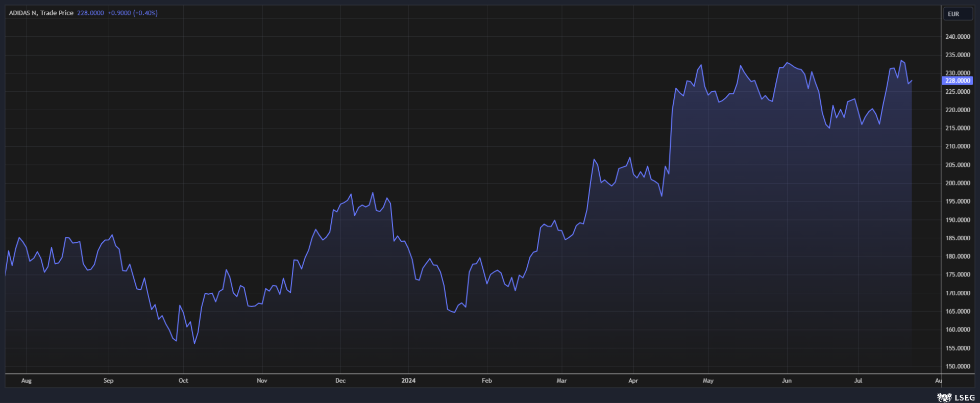Click the 190.0000 price axis label

[x=958, y=220]
